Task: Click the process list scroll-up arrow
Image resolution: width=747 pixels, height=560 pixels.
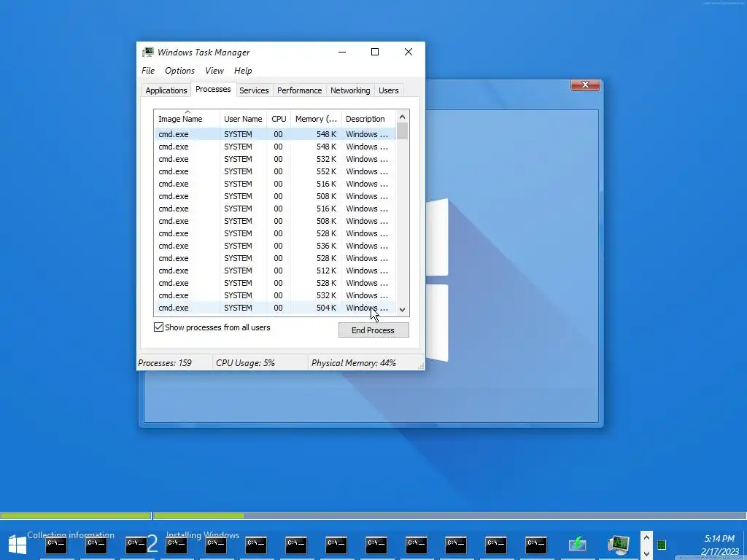Action: [x=402, y=117]
